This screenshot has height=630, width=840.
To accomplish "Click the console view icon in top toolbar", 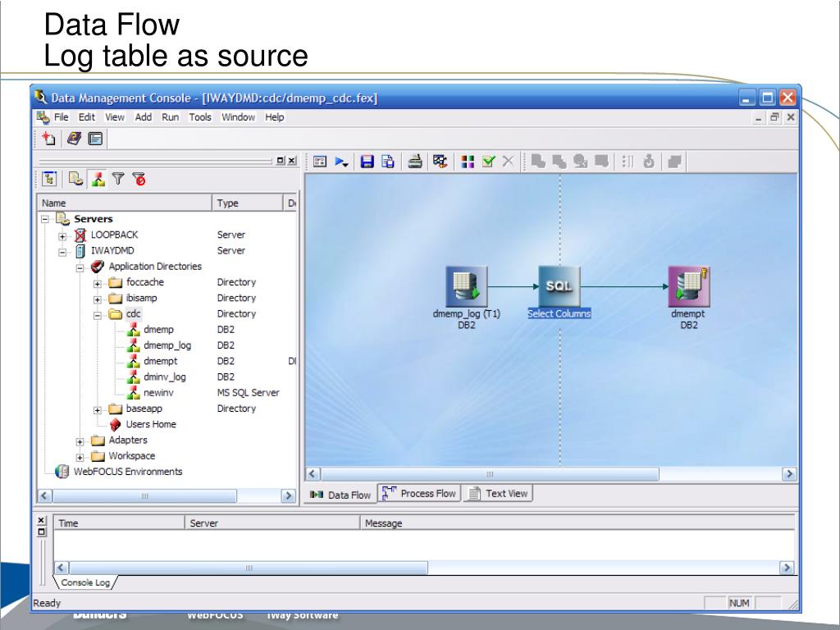I will pyautogui.click(x=95, y=139).
